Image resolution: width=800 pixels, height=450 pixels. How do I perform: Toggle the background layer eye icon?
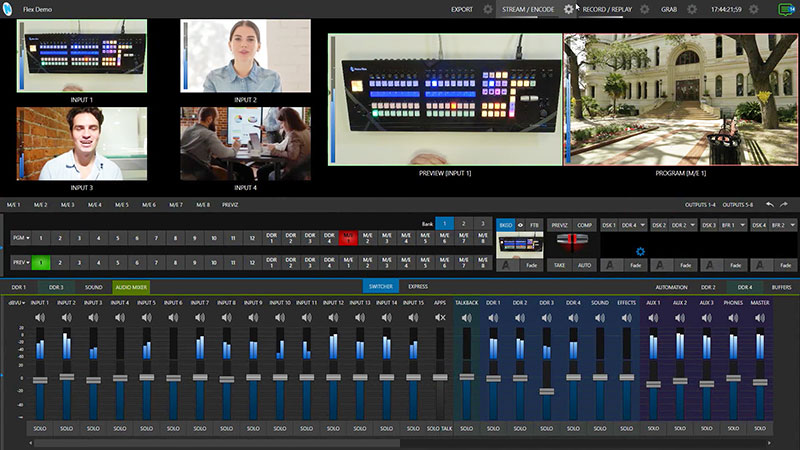pos(520,225)
